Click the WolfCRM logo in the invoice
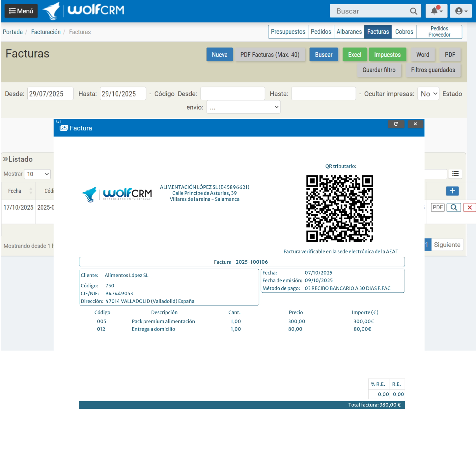The image size is (476, 476). (x=117, y=194)
